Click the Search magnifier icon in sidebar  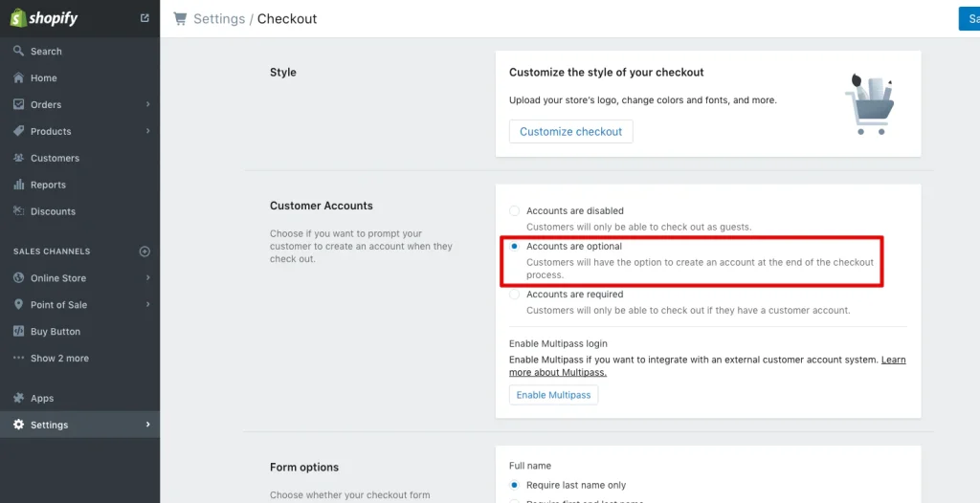[x=19, y=51]
